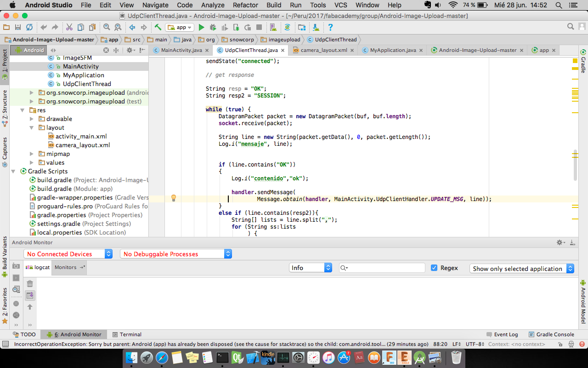The width and height of the screenshot is (588, 368).
Task: Take a screenshot with the camera icon
Action: [16, 266]
